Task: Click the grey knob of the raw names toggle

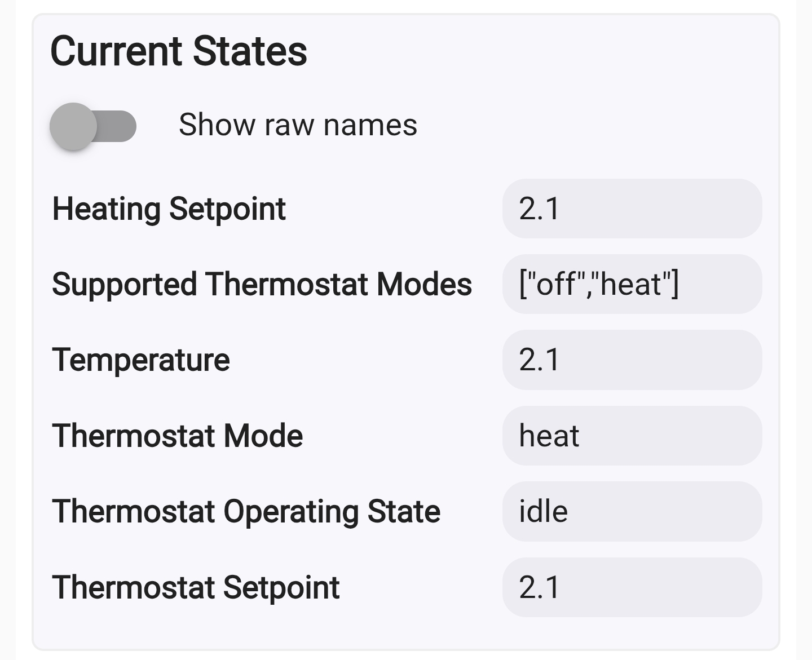Action: click(74, 126)
